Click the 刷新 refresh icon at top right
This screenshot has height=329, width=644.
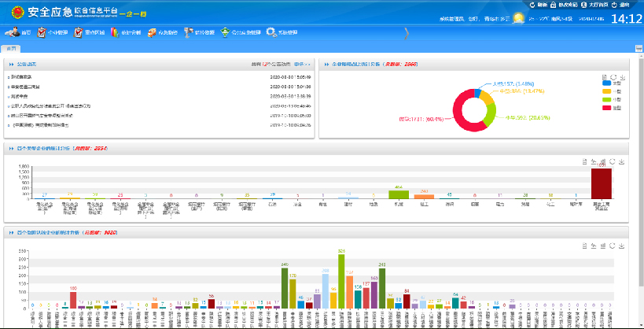click(532, 5)
